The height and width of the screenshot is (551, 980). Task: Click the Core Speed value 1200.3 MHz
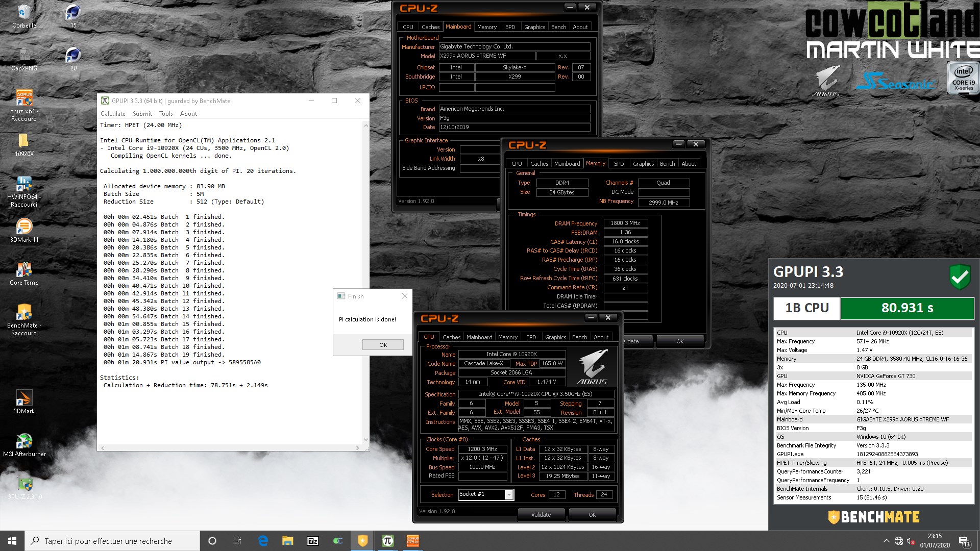(482, 449)
